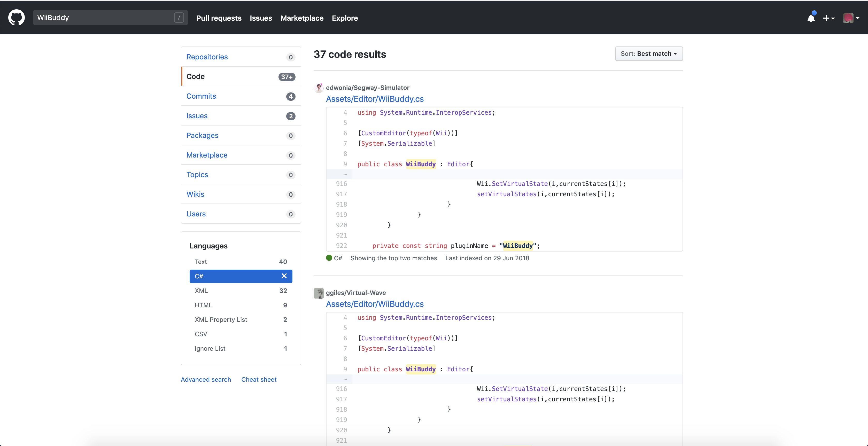Image resolution: width=868 pixels, height=446 pixels.
Task: Show Topics search results
Action: click(241, 175)
